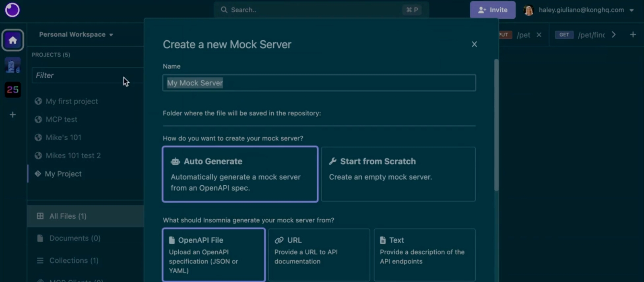Click the Insomnia logo icon
Viewport: 644px width, 282px height.
click(12, 10)
